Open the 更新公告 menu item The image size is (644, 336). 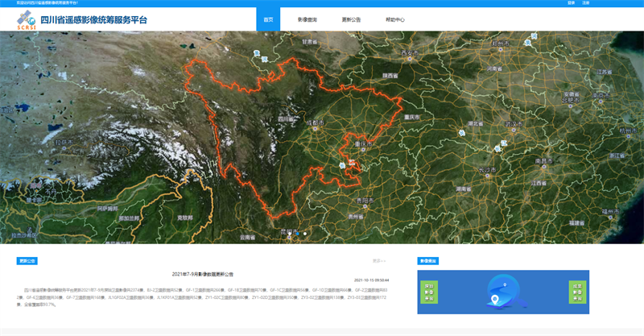(351, 19)
